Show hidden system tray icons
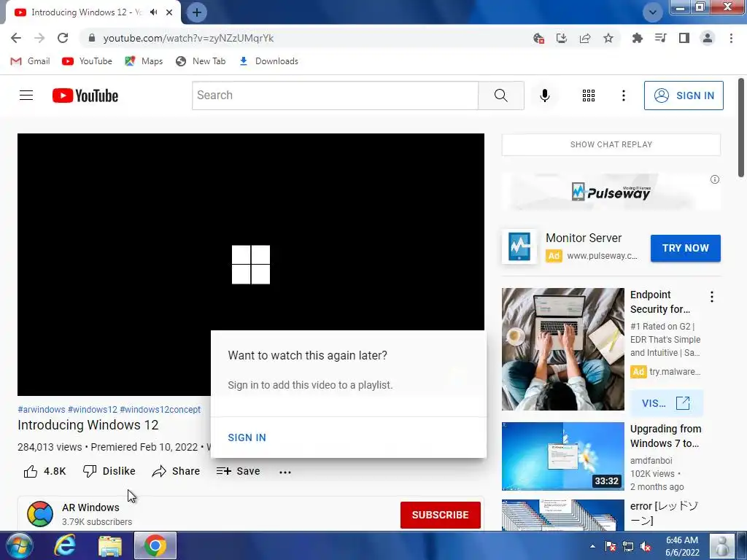Viewport: 747px width, 560px height. pyautogui.click(x=592, y=546)
